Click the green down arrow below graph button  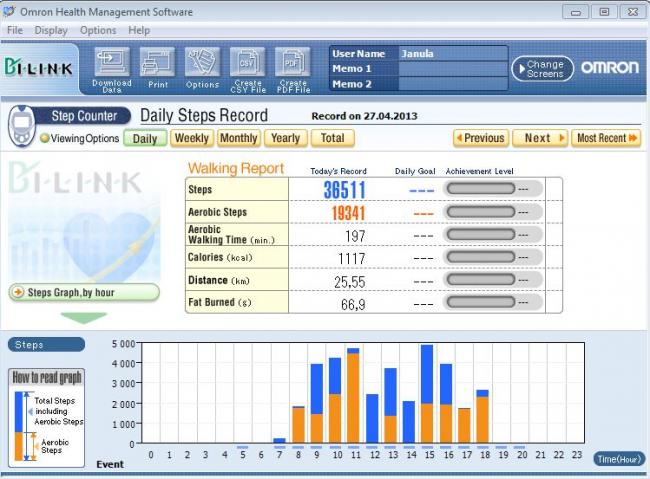tap(83, 317)
